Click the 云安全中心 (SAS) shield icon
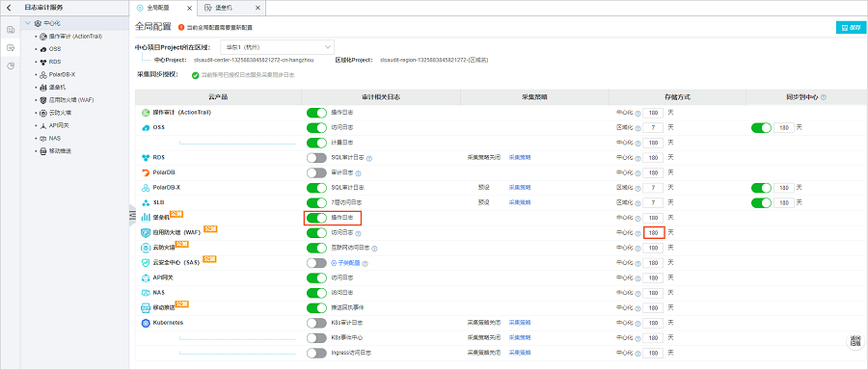 tap(147, 263)
